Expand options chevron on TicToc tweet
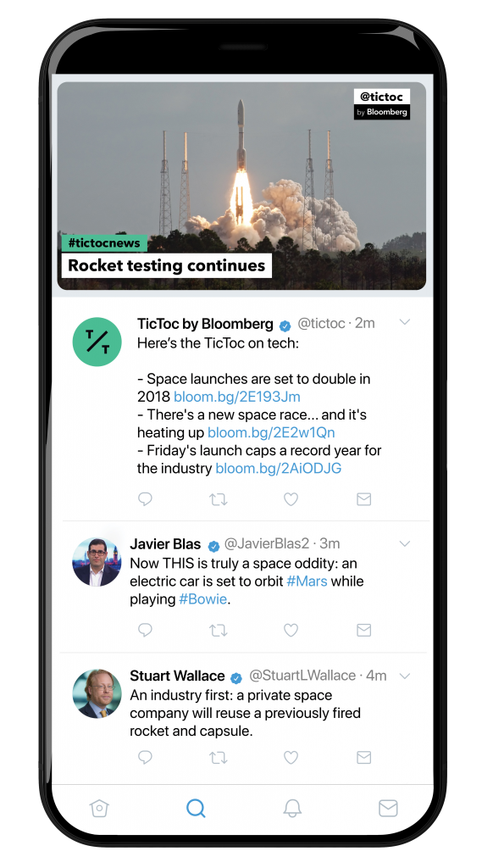This screenshot has width=482, height=868. (x=405, y=322)
